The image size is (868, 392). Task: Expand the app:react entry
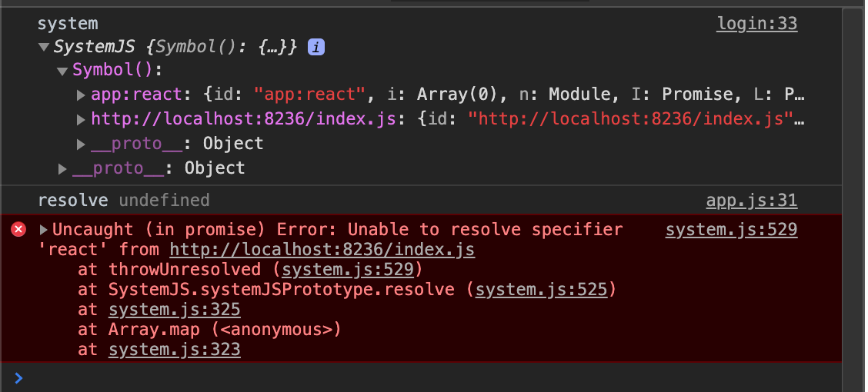(x=81, y=95)
